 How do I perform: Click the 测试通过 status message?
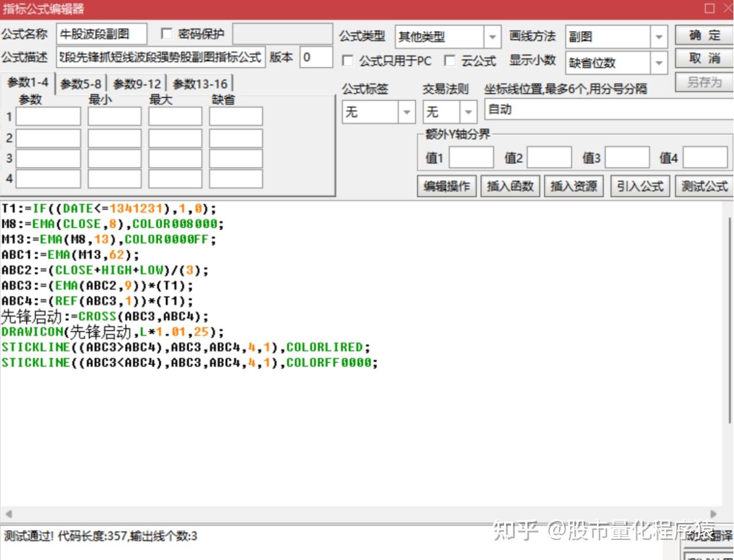(101, 536)
